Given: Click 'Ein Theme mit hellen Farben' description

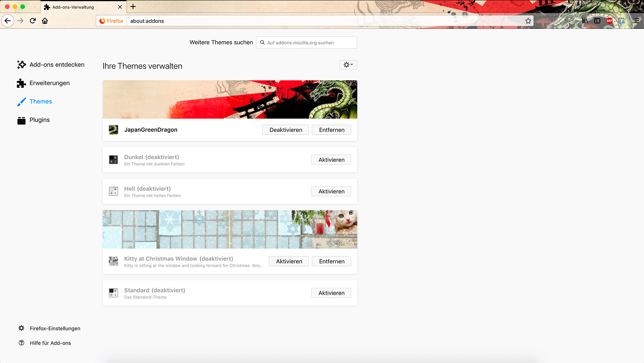Looking at the screenshot, I should coord(152,195).
